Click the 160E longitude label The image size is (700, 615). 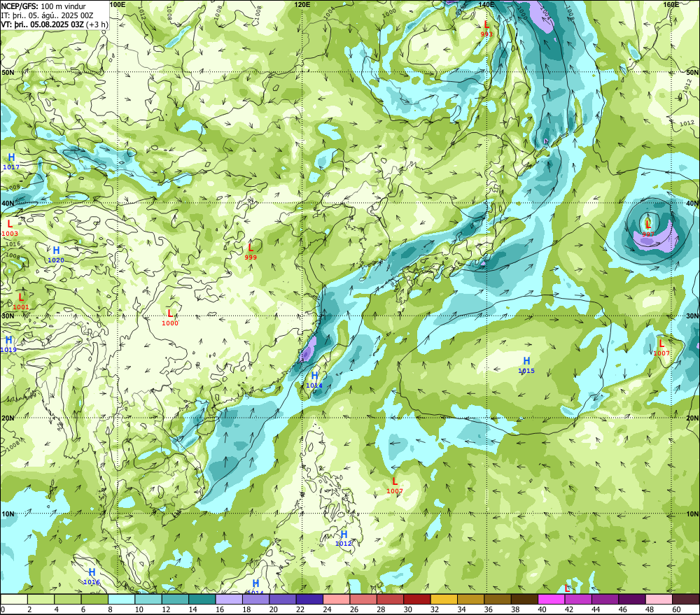(671, 4)
